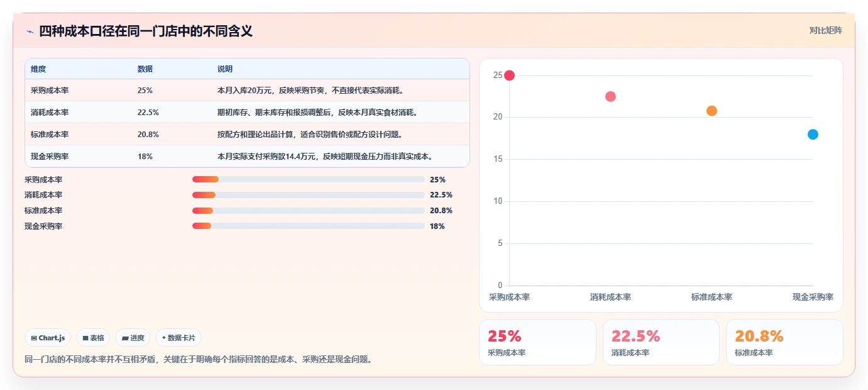Click the 现金采购率 progress bar
This screenshot has width=868, height=390.
[x=309, y=226]
